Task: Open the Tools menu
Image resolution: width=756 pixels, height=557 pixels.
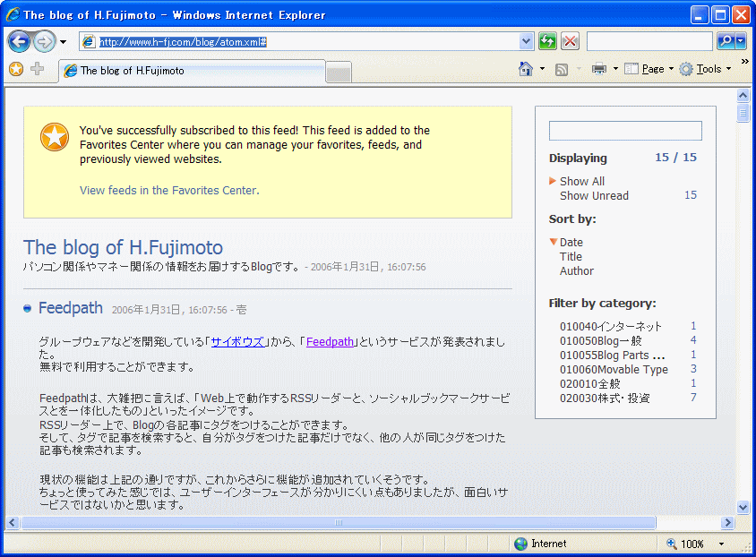Action: (705, 69)
